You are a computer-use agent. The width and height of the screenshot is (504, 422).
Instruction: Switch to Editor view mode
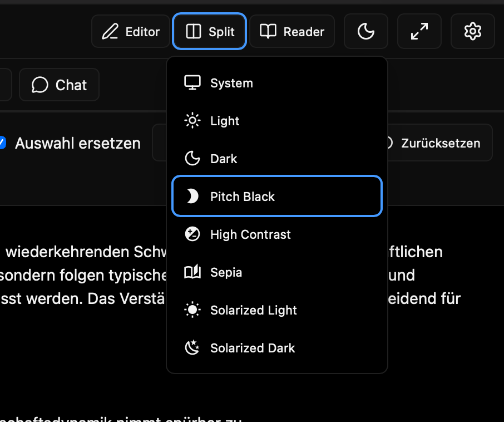(x=131, y=32)
